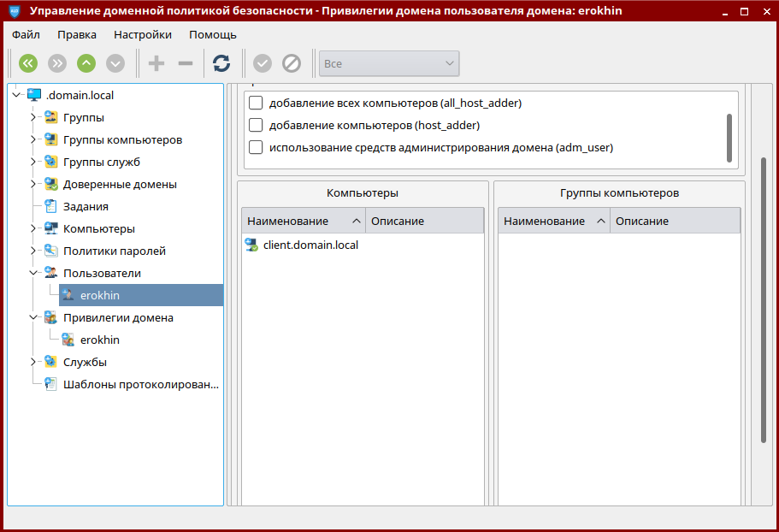This screenshot has height=532, width=779.
Task: Enable host_adder privilege checkbox
Action: (x=256, y=125)
